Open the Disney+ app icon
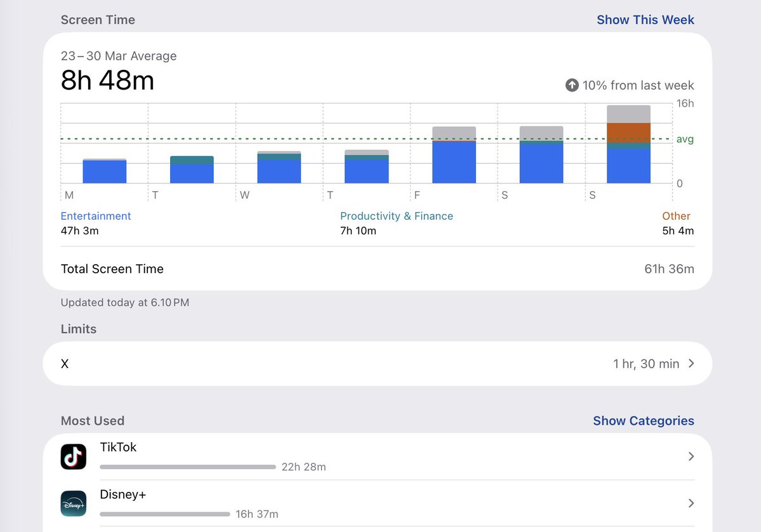 pyautogui.click(x=73, y=503)
